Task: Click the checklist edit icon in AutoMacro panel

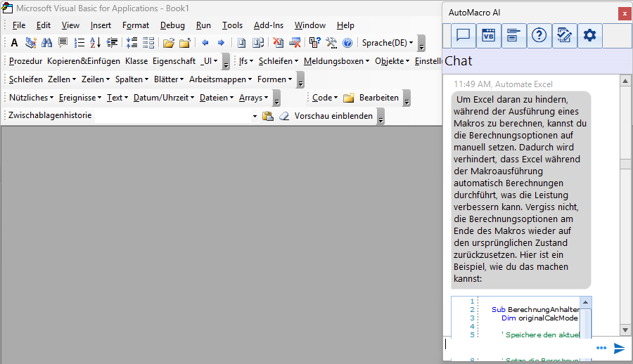Action: coord(564,36)
